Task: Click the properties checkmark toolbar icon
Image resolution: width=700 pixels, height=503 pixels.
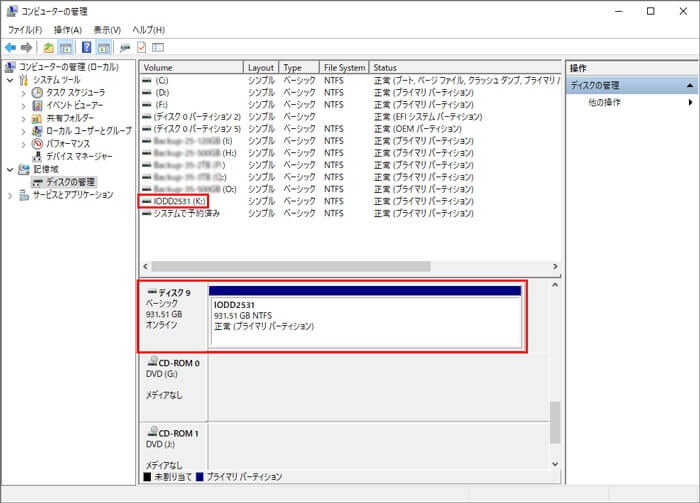Action: pyautogui.click(x=141, y=47)
